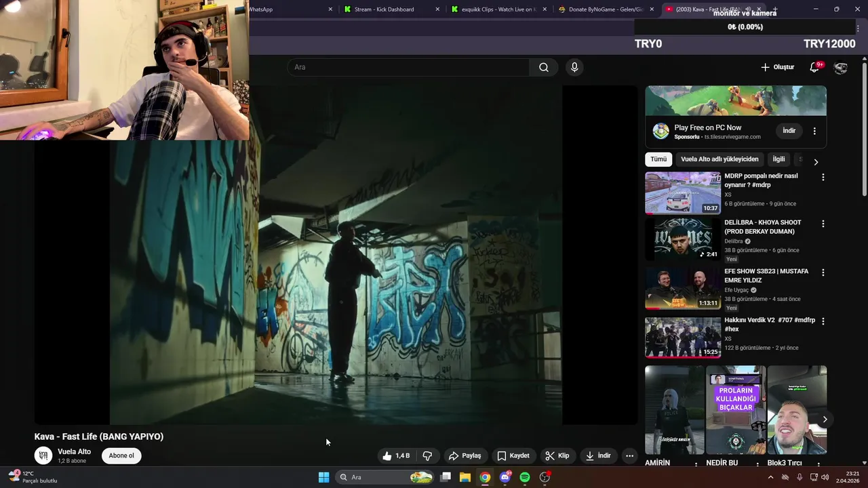868x488 pixels.
Task: Open Spotify from the taskbar
Action: point(524,477)
